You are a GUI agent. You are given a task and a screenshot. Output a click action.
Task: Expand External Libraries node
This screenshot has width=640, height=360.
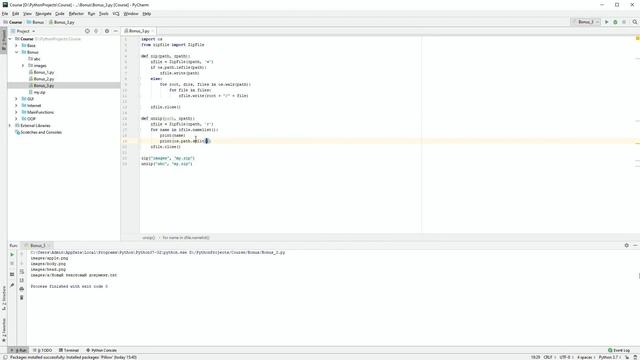tap(10, 125)
